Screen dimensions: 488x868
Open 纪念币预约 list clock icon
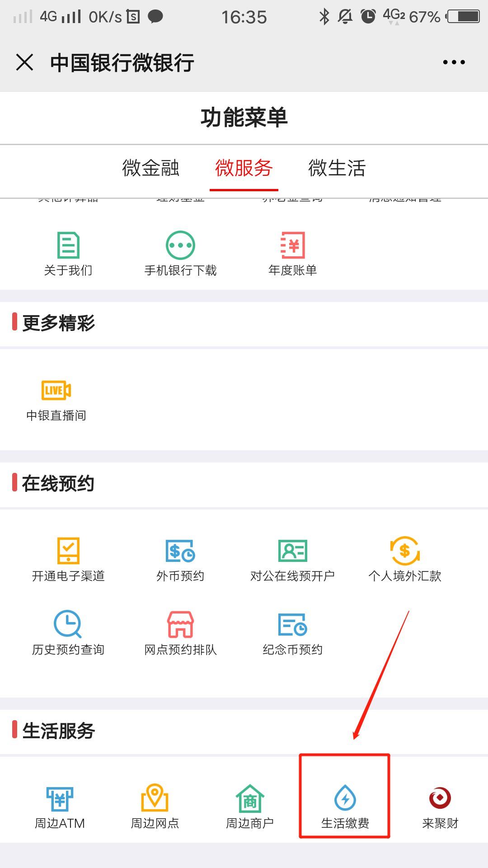(x=293, y=624)
